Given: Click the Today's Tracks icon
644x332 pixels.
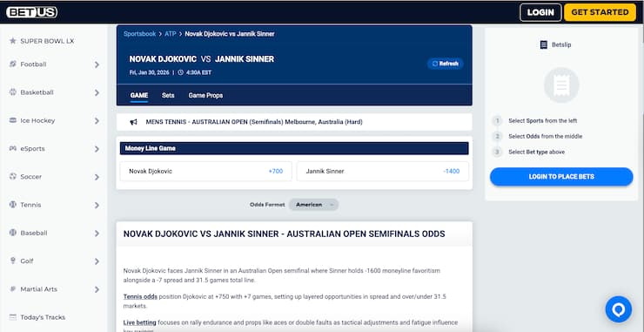Looking at the screenshot, I should pyautogui.click(x=13, y=317).
